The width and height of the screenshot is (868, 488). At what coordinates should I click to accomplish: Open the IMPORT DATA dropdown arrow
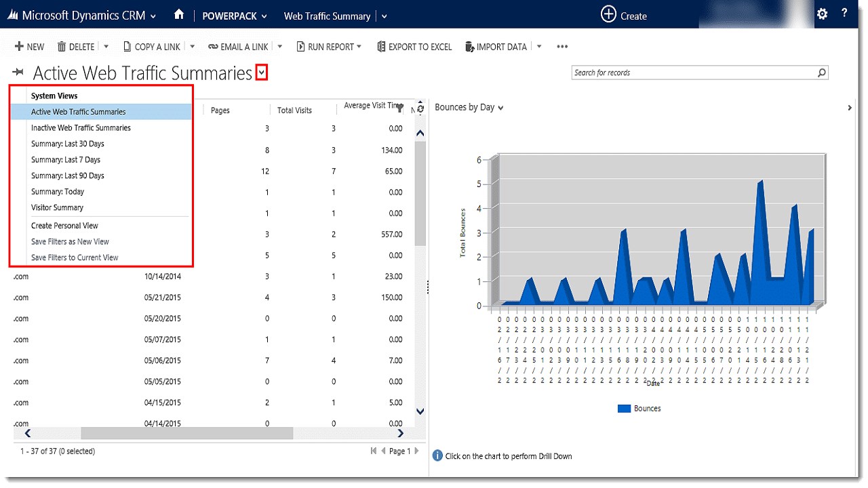point(539,47)
